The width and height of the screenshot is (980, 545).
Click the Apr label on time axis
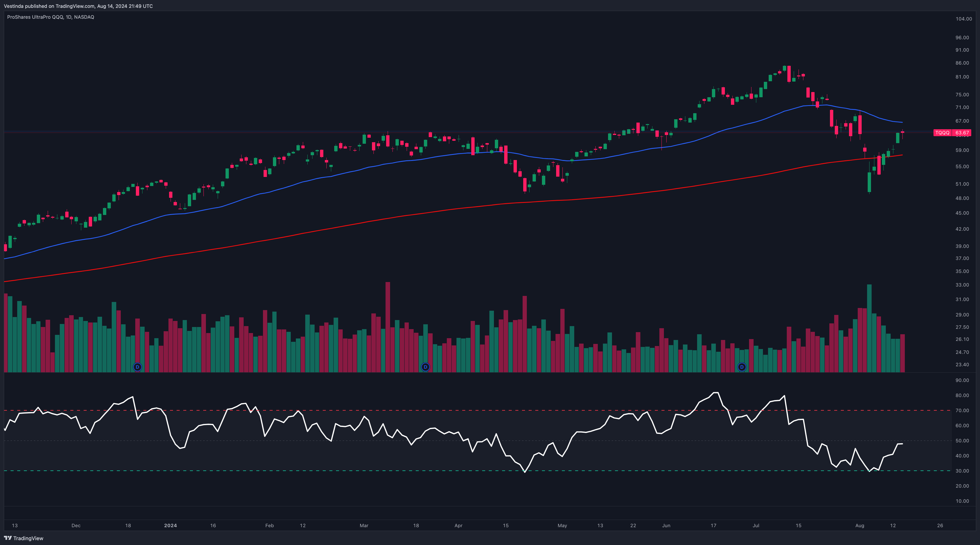(x=458, y=526)
